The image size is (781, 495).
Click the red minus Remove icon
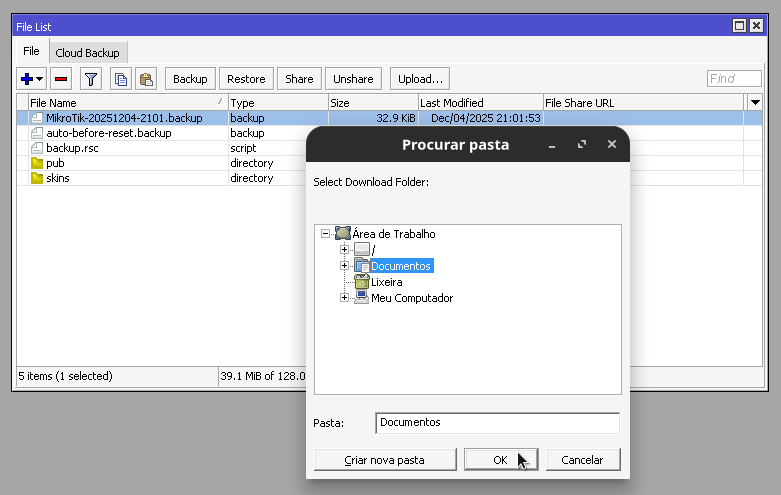tap(61, 79)
